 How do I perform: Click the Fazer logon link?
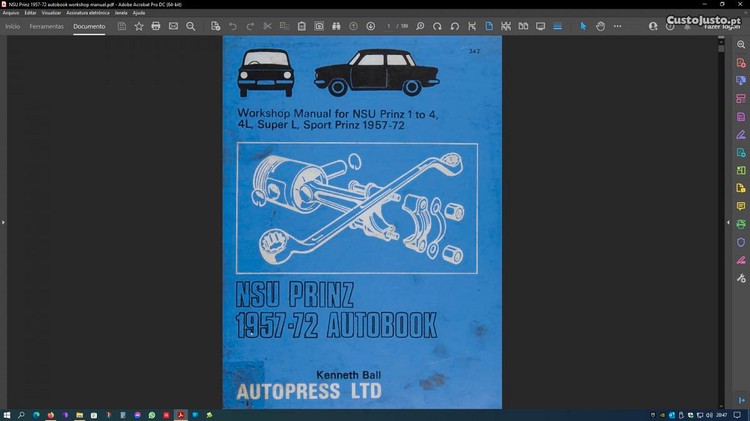pyautogui.click(x=720, y=28)
